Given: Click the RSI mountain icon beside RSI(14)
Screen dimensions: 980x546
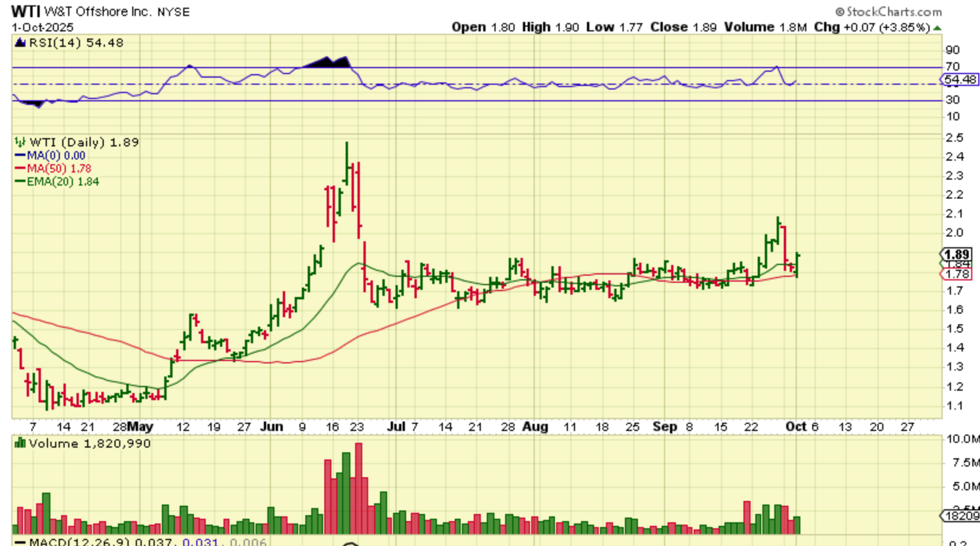Looking at the screenshot, I should (20, 43).
